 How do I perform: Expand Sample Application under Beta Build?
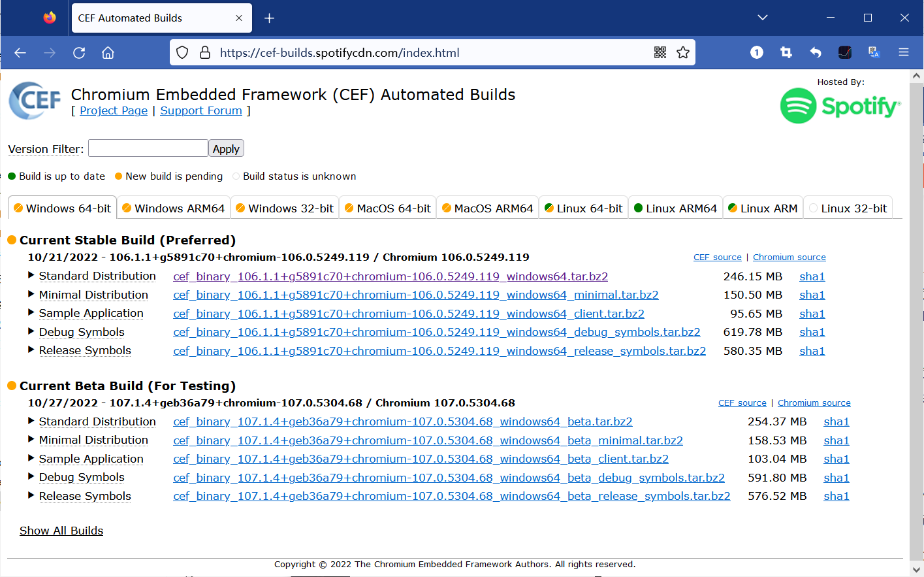coord(91,459)
